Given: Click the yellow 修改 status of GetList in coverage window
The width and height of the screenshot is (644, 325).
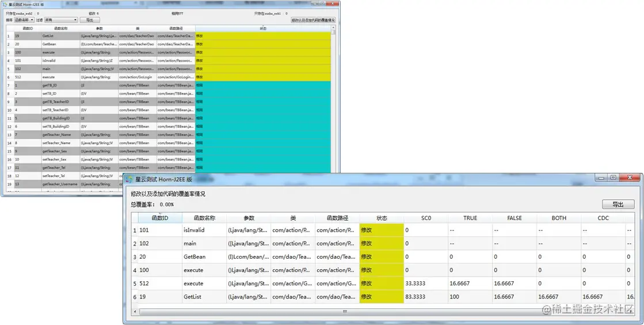Looking at the screenshot, I should pyautogui.click(x=382, y=297).
